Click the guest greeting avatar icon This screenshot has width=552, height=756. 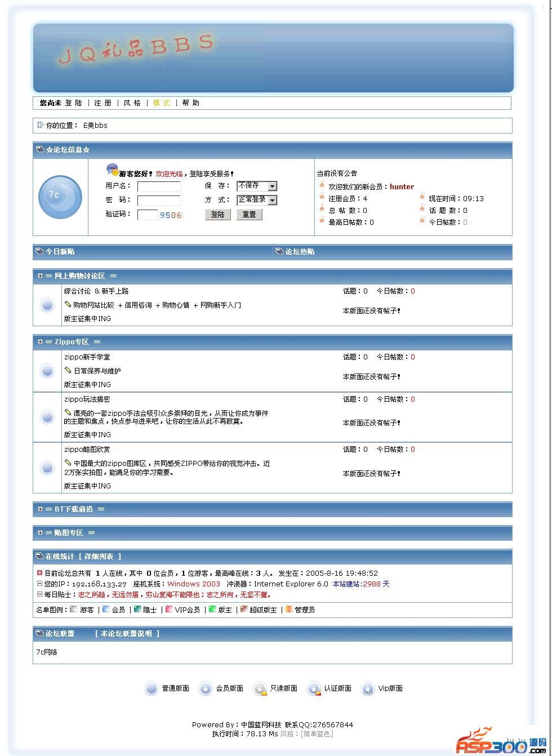click(x=113, y=170)
